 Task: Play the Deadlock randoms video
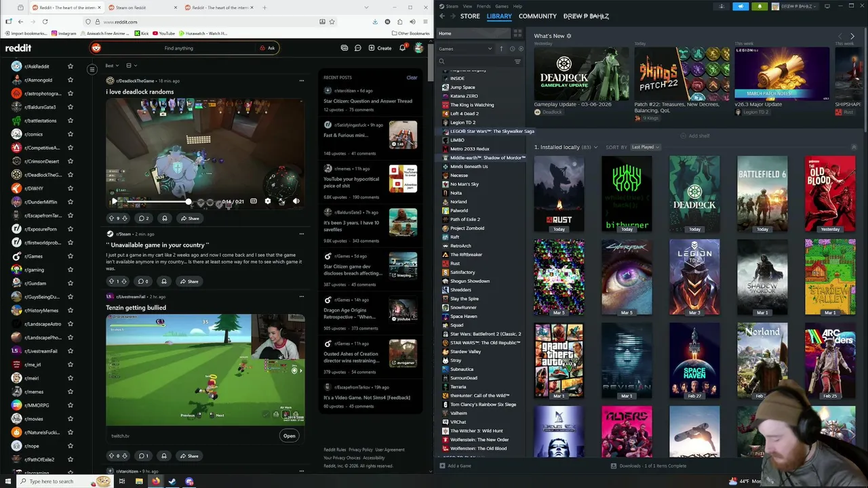pos(114,201)
